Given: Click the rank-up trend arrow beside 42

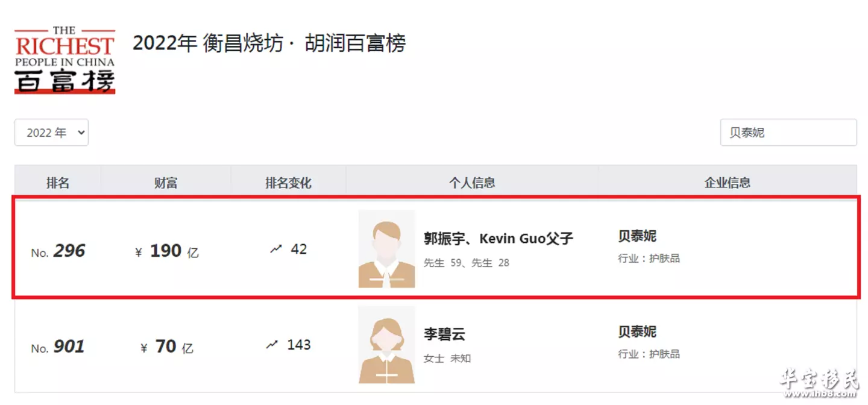Looking at the screenshot, I should [276, 249].
